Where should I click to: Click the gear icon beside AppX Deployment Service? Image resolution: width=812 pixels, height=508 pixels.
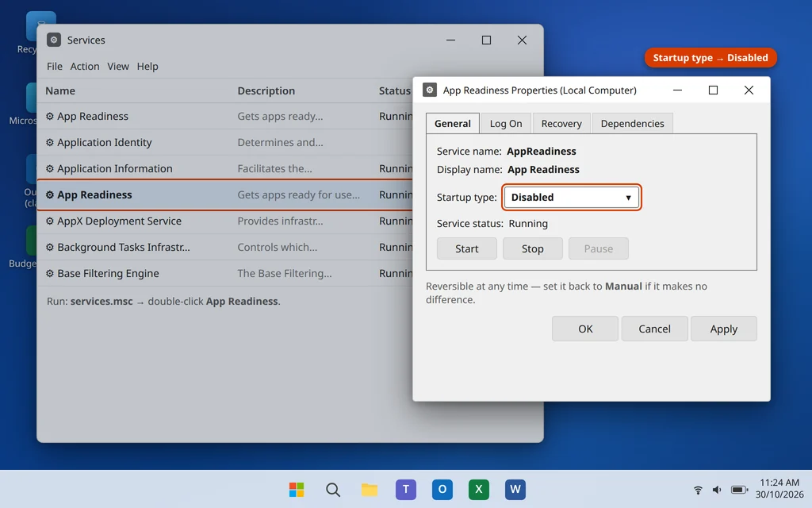(50, 221)
